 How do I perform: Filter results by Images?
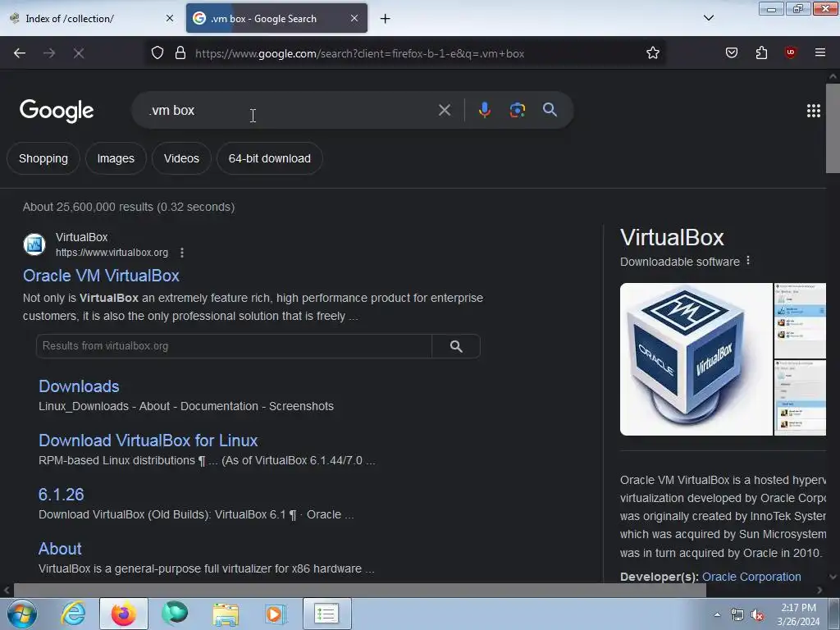[116, 158]
